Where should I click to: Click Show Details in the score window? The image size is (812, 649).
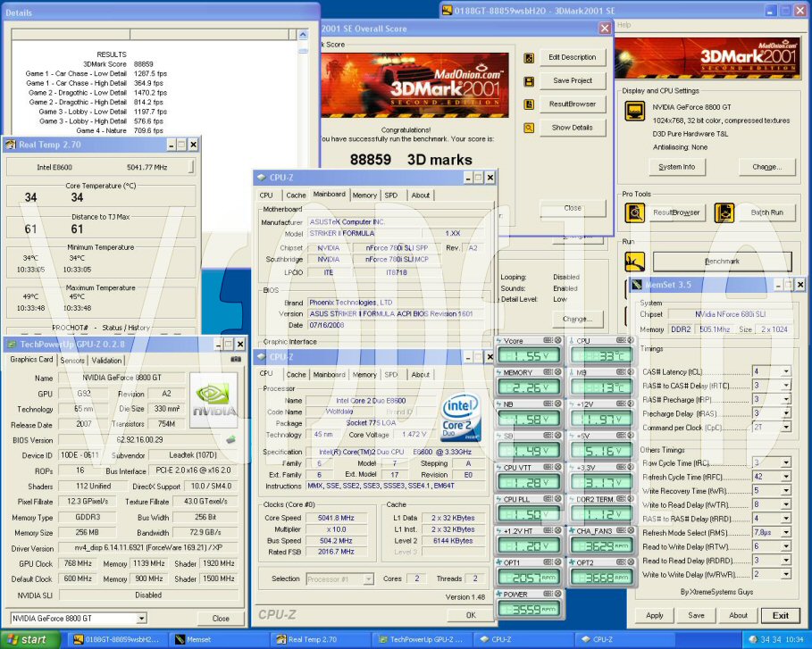pyautogui.click(x=573, y=128)
